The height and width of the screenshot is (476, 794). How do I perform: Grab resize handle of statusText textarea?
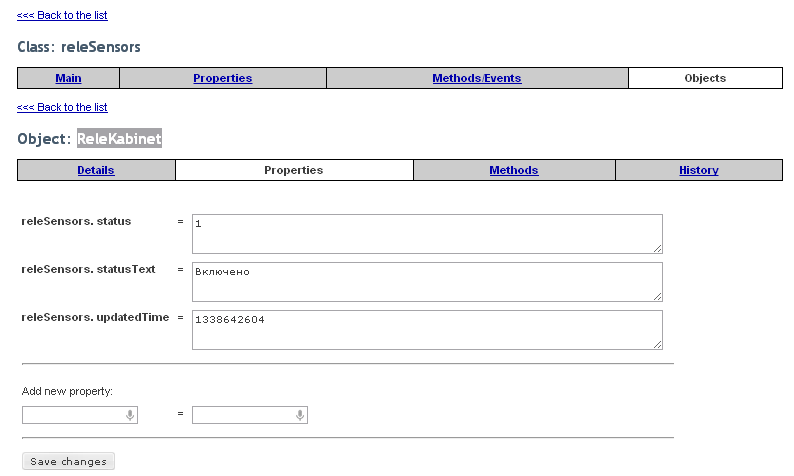click(x=657, y=296)
